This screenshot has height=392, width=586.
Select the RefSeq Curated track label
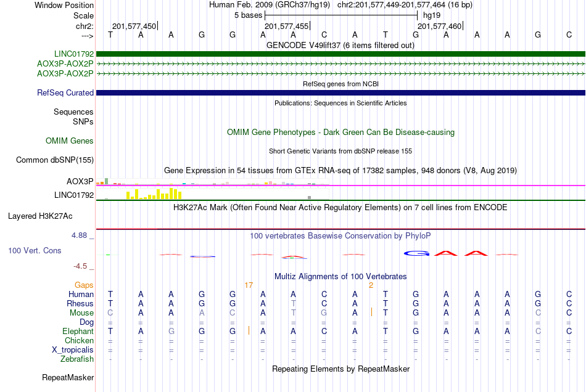click(x=65, y=92)
